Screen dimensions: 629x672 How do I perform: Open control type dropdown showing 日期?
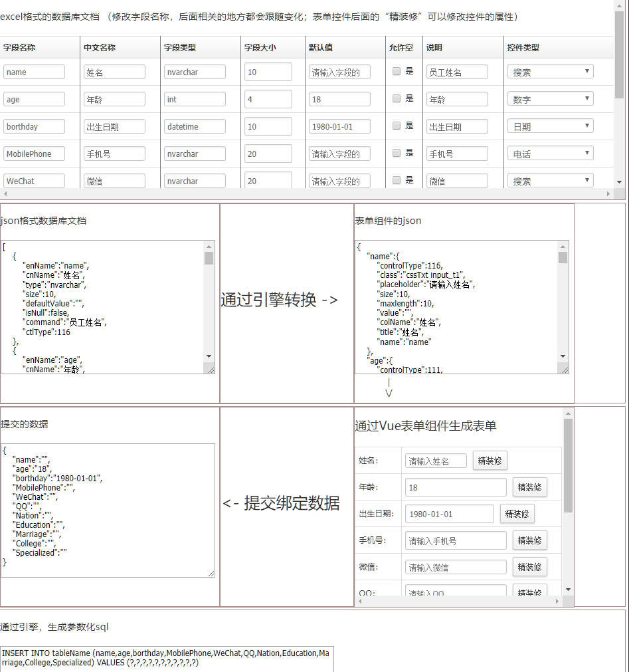pyautogui.click(x=550, y=126)
